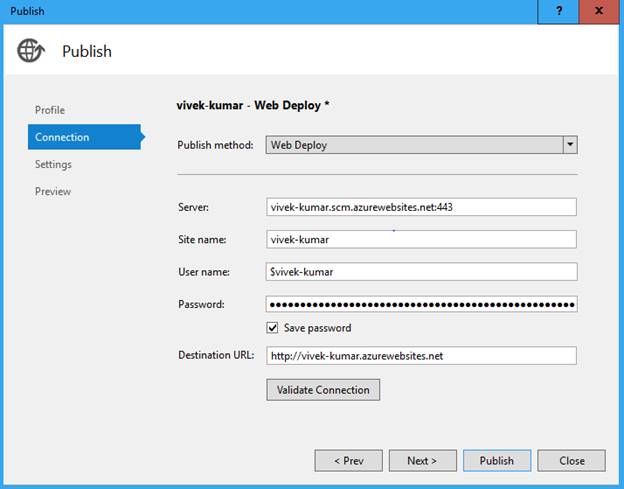Focus the Server input field

click(421, 207)
